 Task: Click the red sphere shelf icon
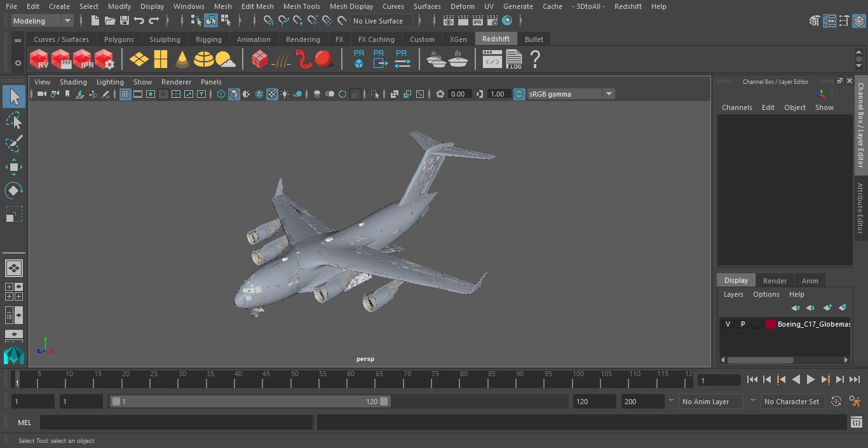pos(324,59)
